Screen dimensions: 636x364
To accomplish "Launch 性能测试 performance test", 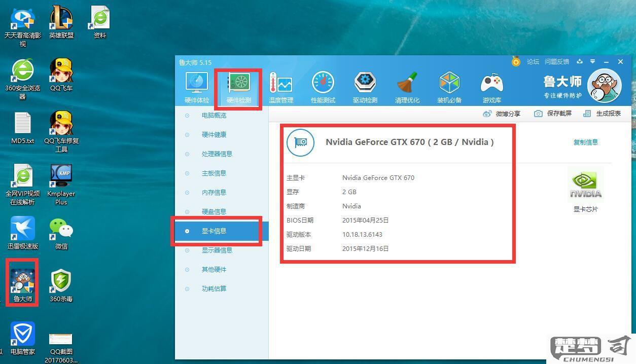I will (323, 87).
